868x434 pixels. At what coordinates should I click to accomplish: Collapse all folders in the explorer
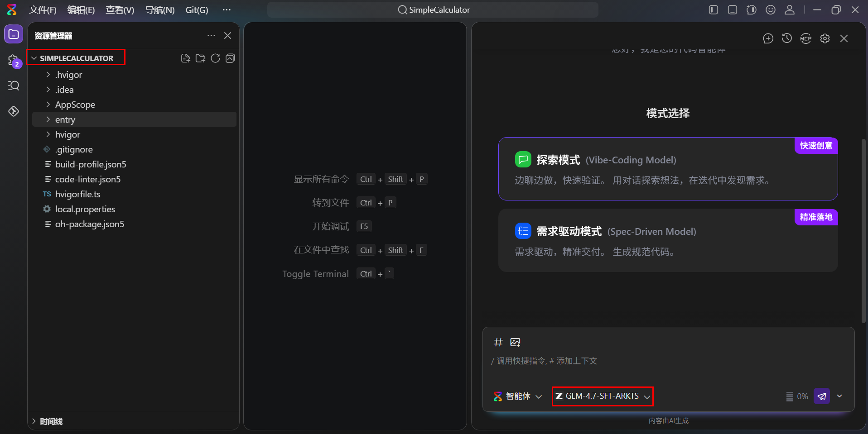pos(230,58)
